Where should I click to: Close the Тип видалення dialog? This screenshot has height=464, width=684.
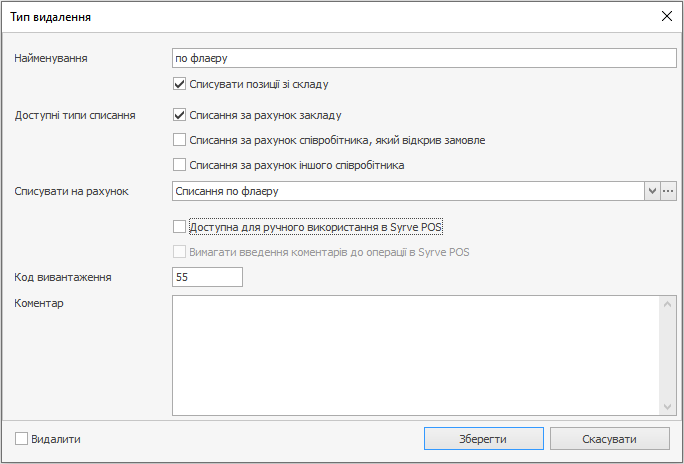666,15
